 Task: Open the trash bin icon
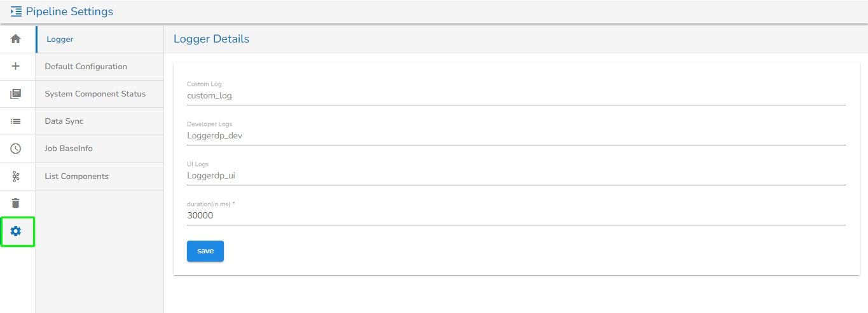click(x=16, y=203)
